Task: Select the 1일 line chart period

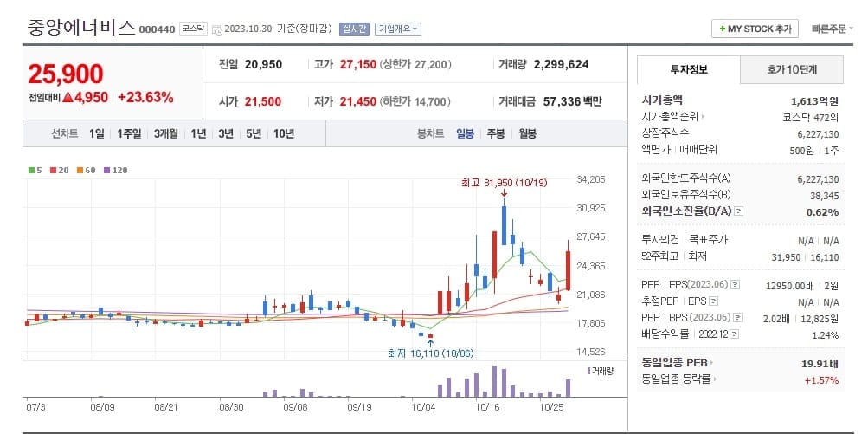Action: pos(96,133)
